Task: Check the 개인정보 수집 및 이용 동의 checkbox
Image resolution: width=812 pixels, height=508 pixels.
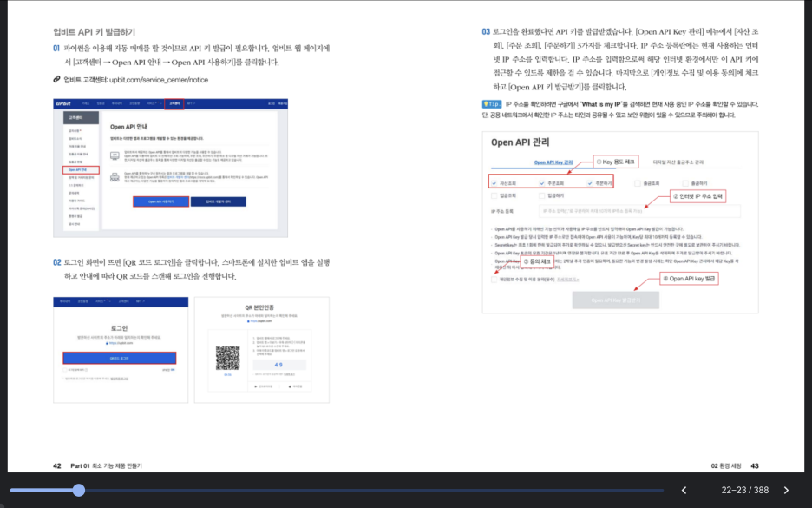Action: [494, 280]
